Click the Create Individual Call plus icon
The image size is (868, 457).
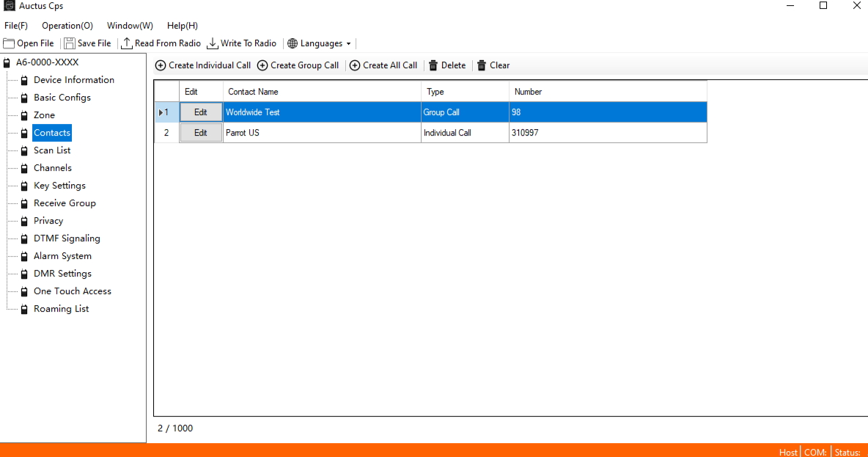pyautogui.click(x=161, y=65)
